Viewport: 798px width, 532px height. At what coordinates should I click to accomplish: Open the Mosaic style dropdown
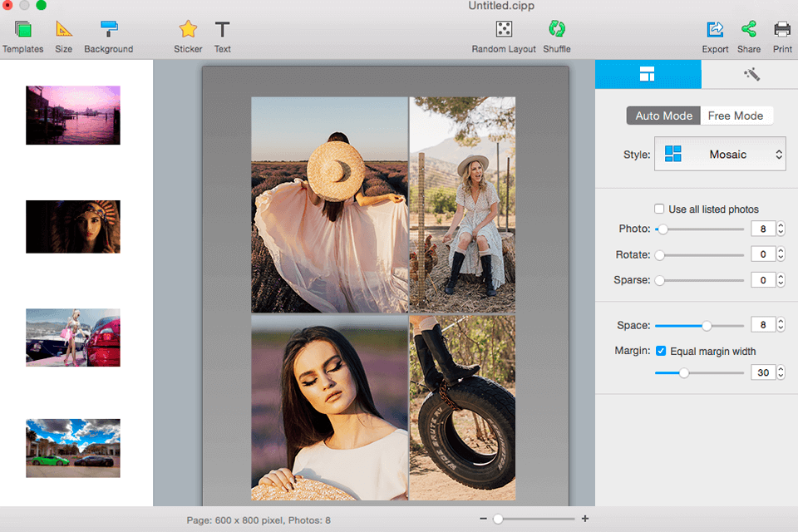(720, 154)
